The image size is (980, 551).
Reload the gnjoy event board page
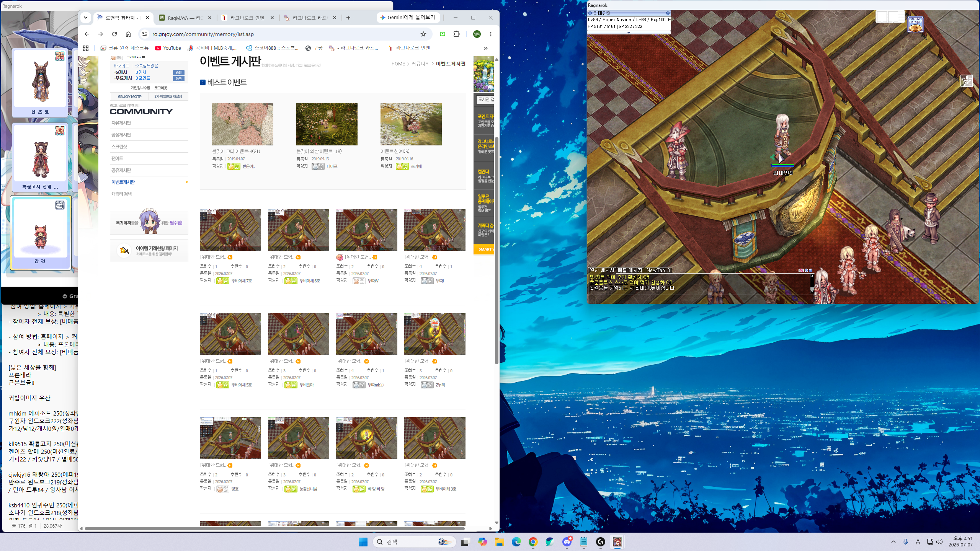[114, 34]
